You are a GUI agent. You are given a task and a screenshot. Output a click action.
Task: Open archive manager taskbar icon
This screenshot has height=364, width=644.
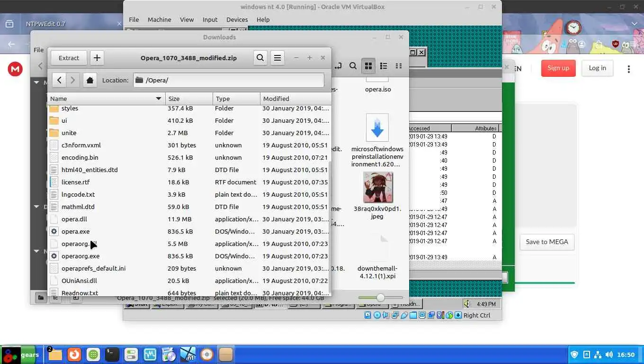tap(226, 355)
